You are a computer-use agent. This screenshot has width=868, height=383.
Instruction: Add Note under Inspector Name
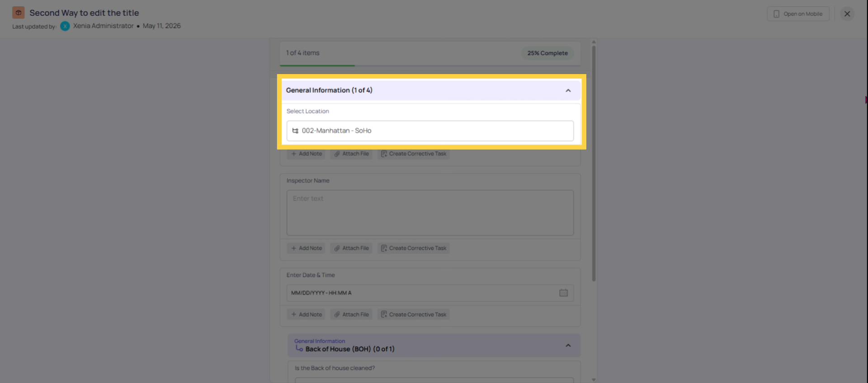point(307,248)
